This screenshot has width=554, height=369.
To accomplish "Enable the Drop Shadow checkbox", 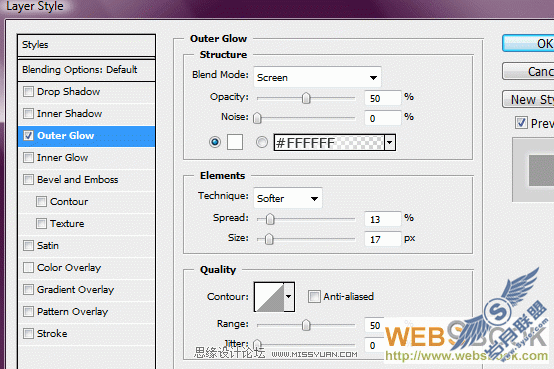I will [x=28, y=92].
